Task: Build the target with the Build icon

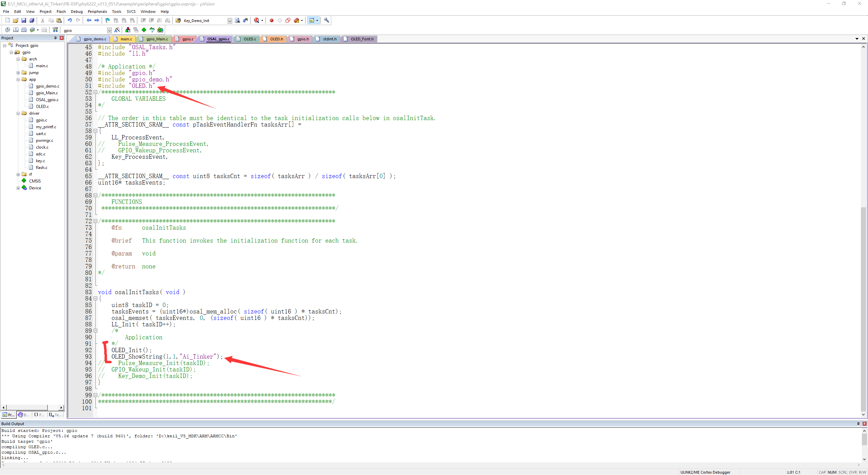Action: point(16,30)
